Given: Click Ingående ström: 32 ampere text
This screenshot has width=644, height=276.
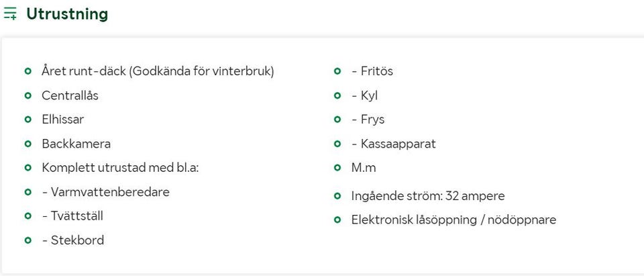Looking at the screenshot, I should click(x=428, y=196).
